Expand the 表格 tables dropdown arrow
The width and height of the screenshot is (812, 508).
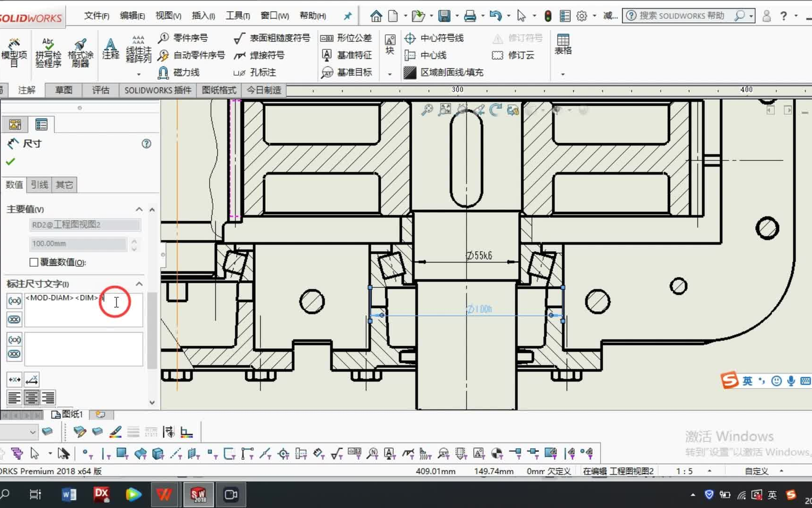(x=562, y=74)
